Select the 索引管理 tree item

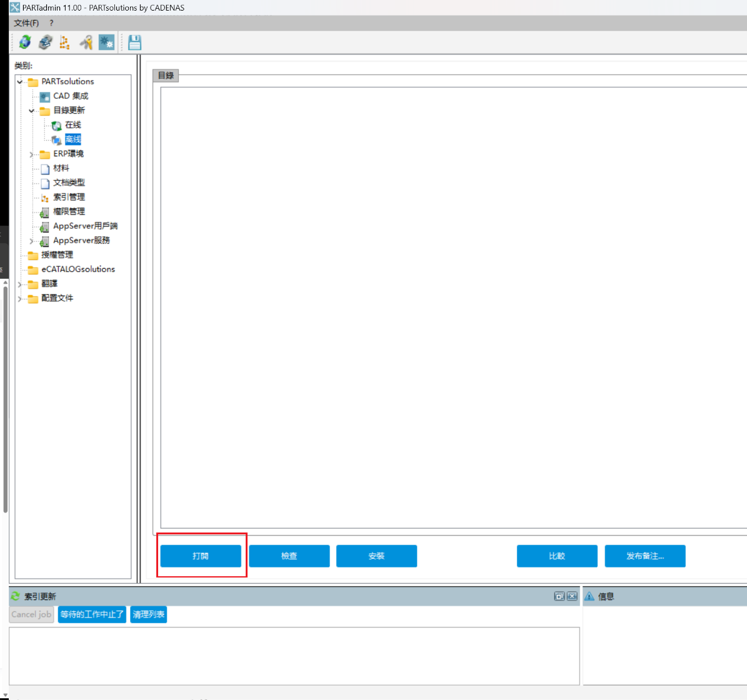(69, 197)
